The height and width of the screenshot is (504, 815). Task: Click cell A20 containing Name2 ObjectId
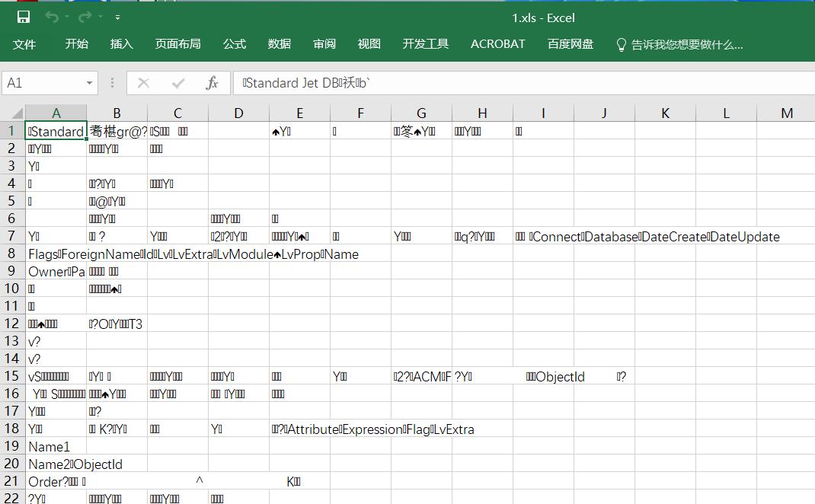coord(56,464)
